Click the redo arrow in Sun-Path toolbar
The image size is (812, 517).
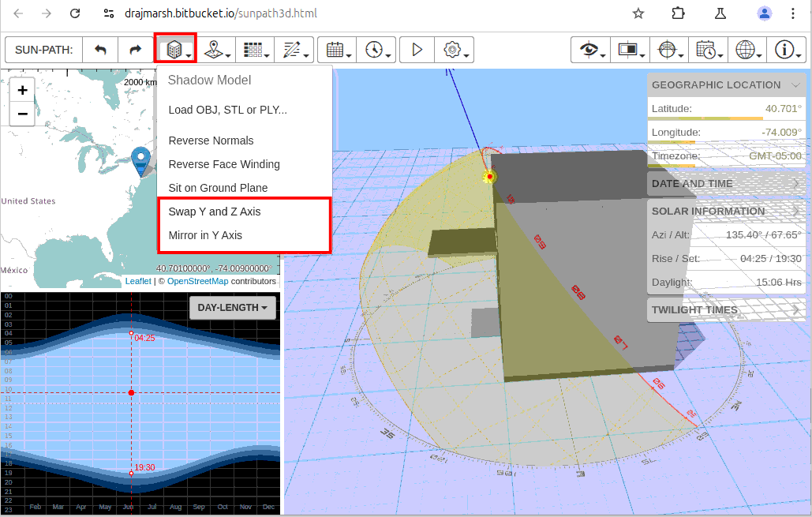click(135, 50)
